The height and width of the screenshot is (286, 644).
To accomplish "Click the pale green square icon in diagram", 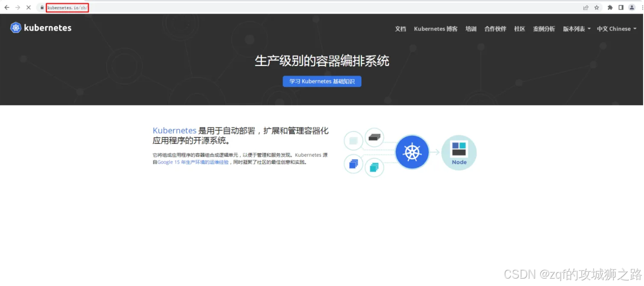I will pyautogui.click(x=353, y=141).
